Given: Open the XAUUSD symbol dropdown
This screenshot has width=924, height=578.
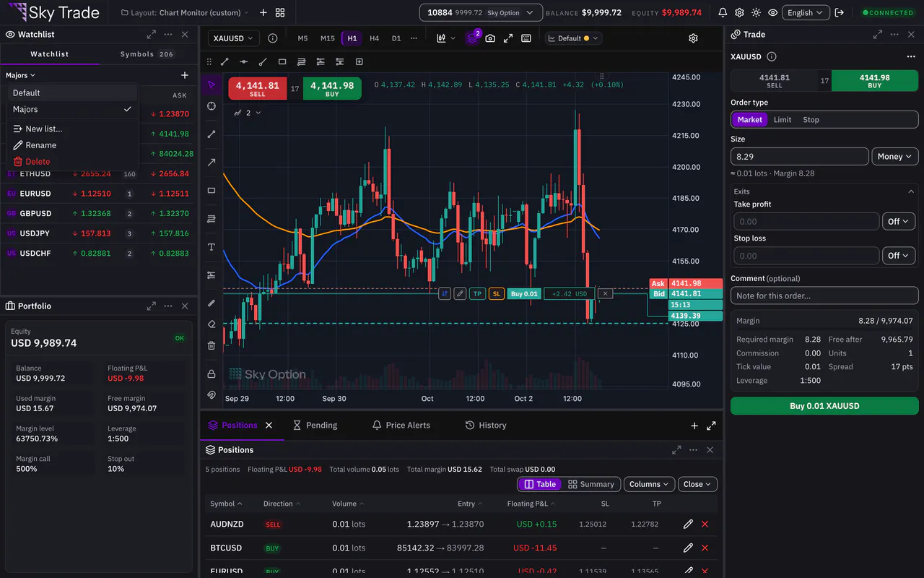Looking at the screenshot, I should [234, 38].
